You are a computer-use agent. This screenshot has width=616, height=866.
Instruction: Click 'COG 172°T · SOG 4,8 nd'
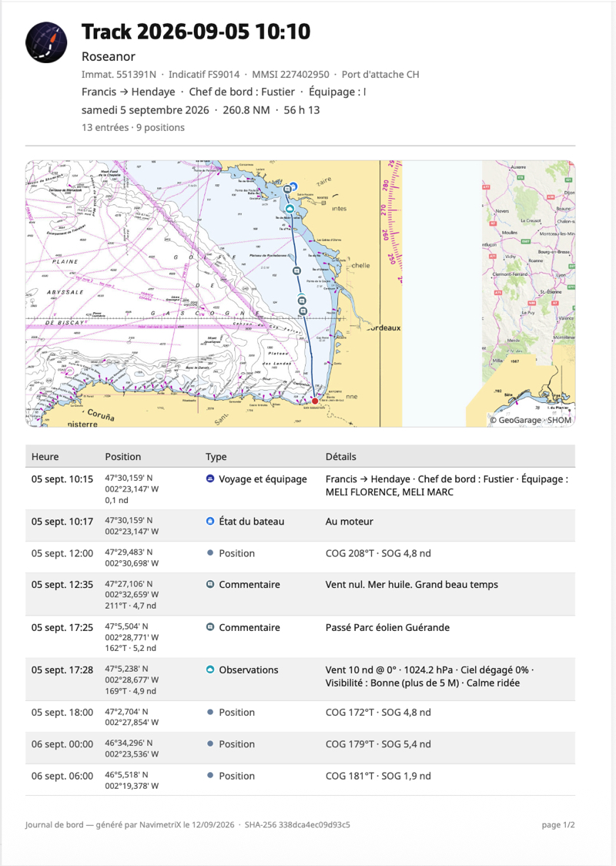tap(378, 713)
